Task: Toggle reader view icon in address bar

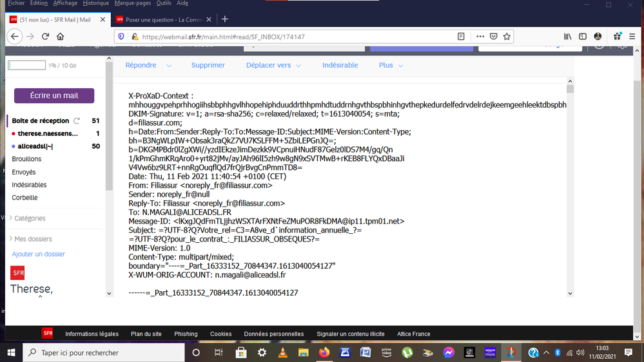Action: pos(461,37)
